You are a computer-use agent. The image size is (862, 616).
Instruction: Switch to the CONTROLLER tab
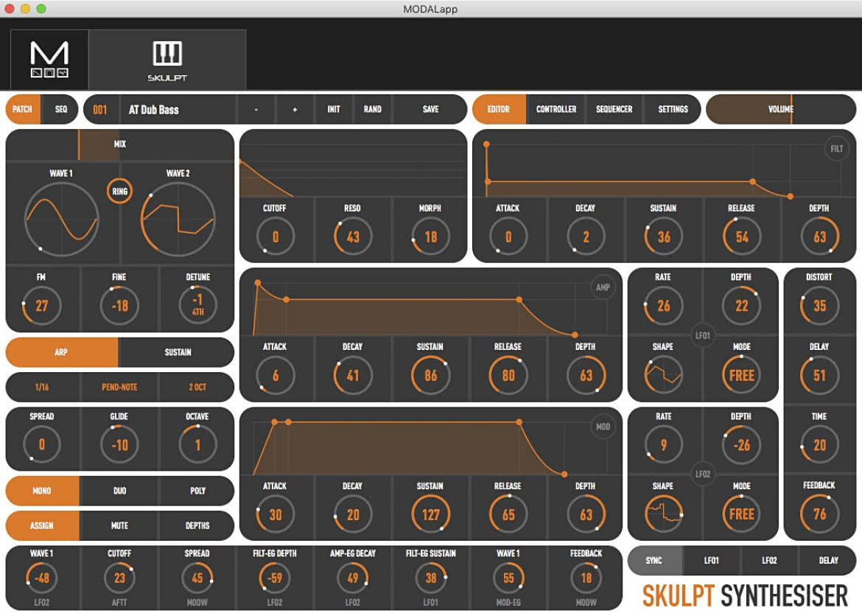click(556, 109)
